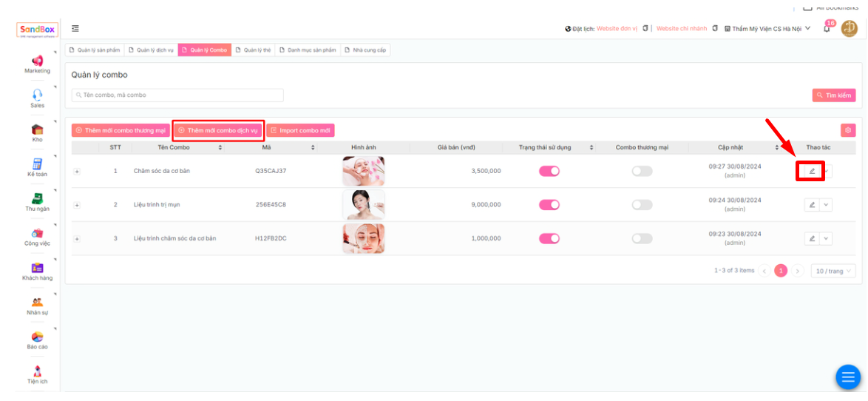Click the notification bell icon
The image size is (868, 401).
pos(827,29)
